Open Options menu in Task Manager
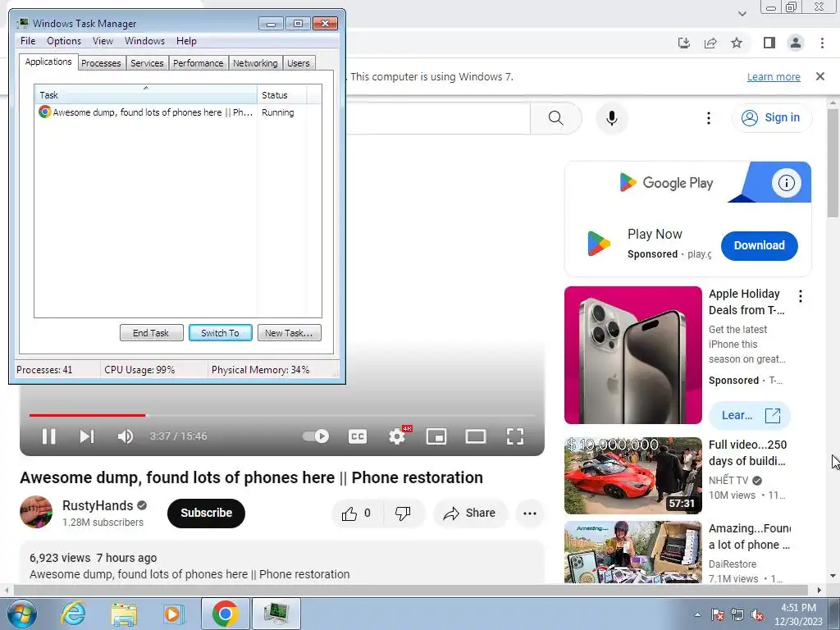The width and height of the screenshot is (840, 630). (x=64, y=41)
